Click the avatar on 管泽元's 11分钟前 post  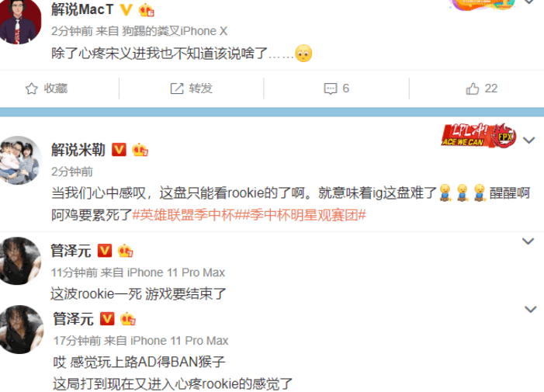pyautogui.click(x=20, y=261)
